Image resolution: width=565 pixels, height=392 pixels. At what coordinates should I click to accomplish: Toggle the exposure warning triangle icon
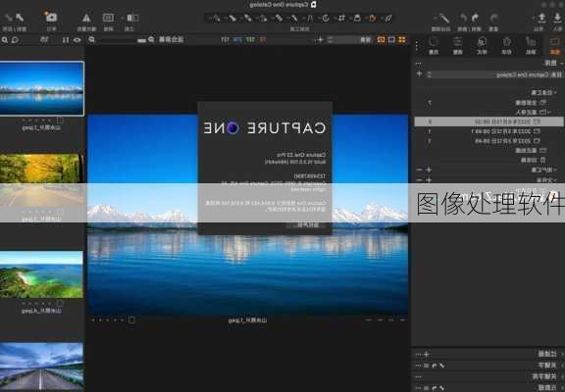[86, 18]
